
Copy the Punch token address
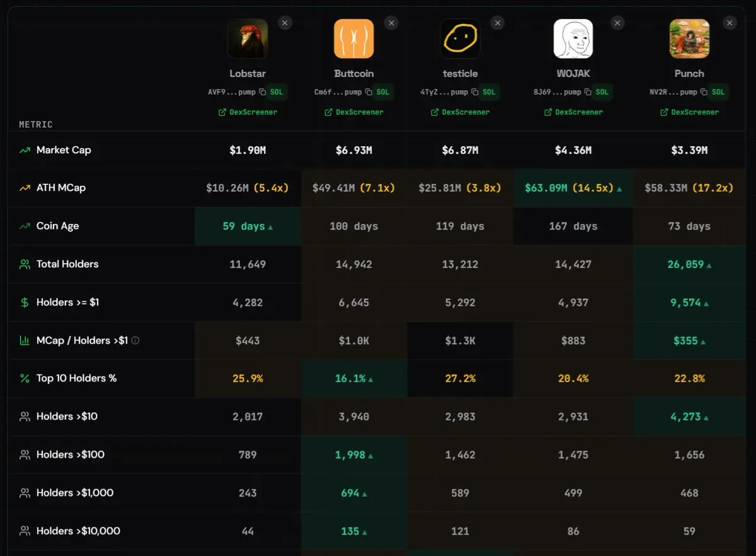(x=704, y=92)
